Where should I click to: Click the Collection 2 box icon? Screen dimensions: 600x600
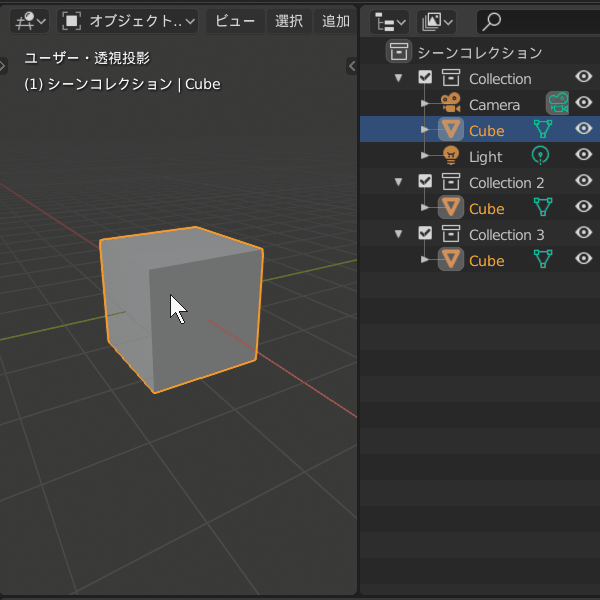point(451,181)
